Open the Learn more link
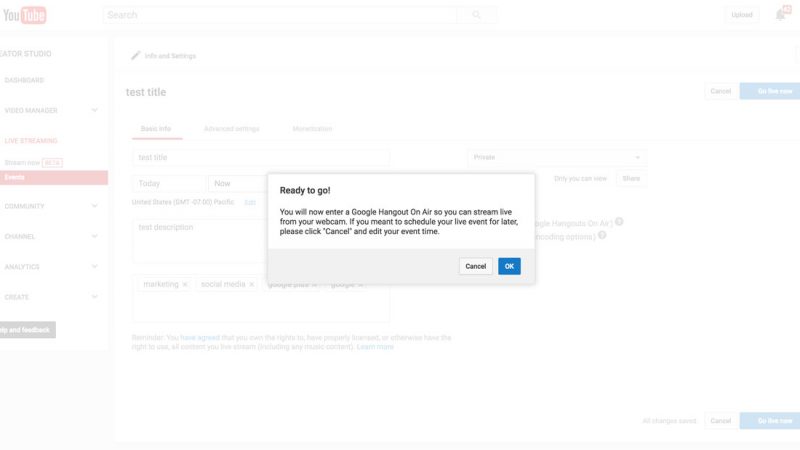This screenshot has width=800, height=450. point(375,347)
